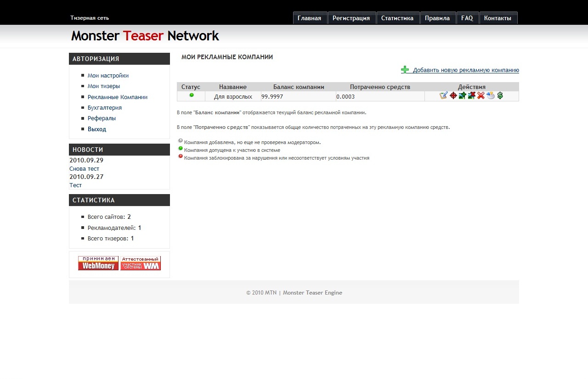Click the Monster Teaser Network logo
Screen dimensions: 588x379
click(145, 36)
